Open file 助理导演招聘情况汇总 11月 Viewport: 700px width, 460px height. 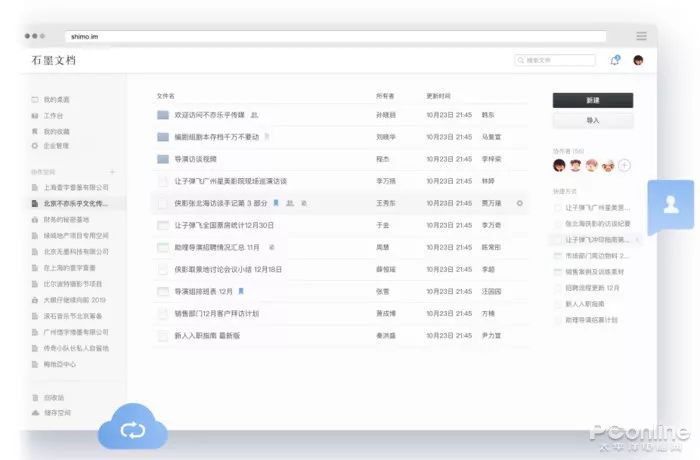point(217,247)
